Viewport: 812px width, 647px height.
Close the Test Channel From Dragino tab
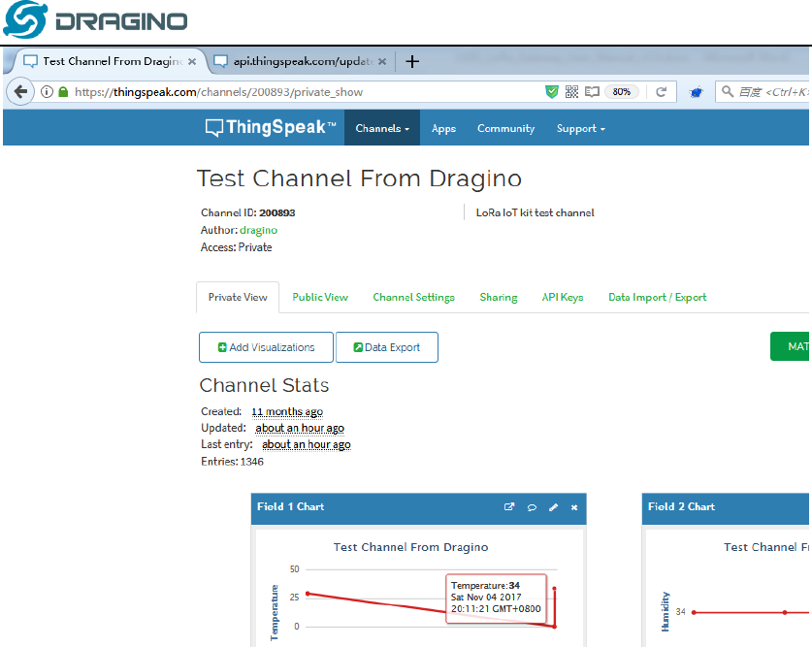click(x=192, y=61)
